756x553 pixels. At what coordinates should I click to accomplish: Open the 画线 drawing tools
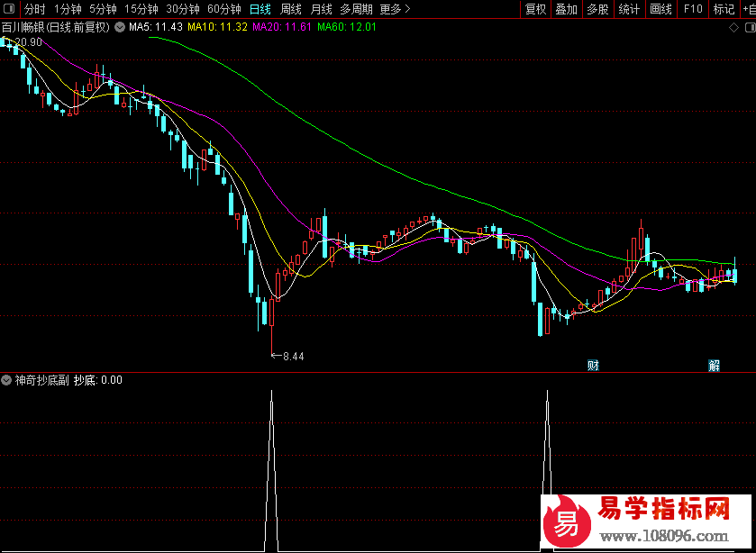click(660, 9)
